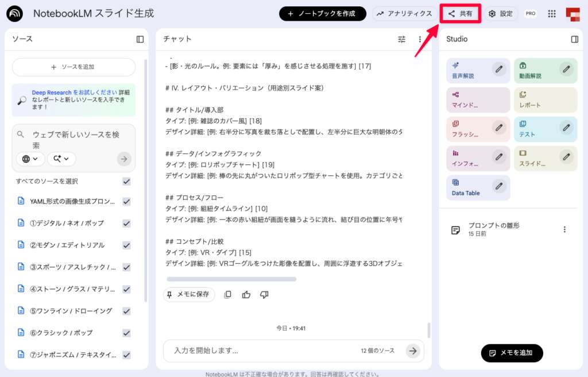Give the response a thumbs down
Image resolution: width=588 pixels, height=377 pixels.
point(264,294)
